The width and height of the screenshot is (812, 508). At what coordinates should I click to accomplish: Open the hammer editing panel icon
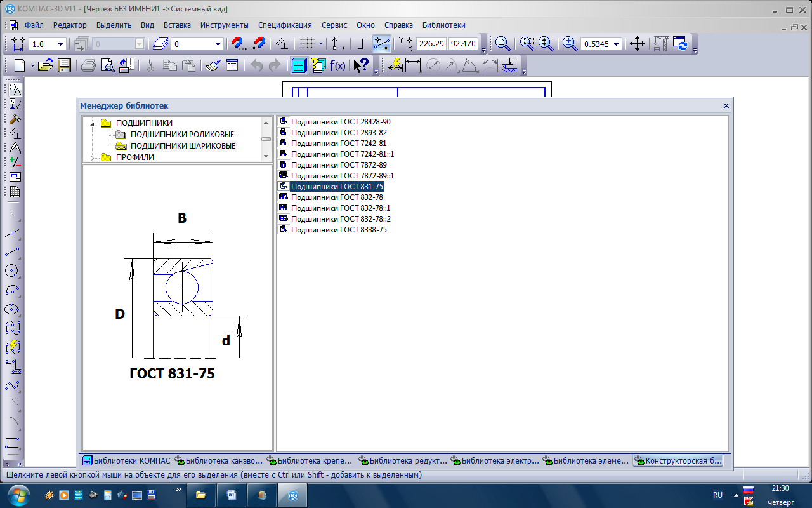[14, 119]
